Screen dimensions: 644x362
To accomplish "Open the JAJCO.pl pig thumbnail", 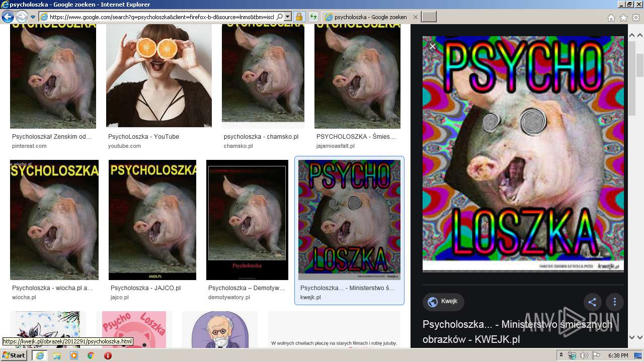I will [152, 220].
